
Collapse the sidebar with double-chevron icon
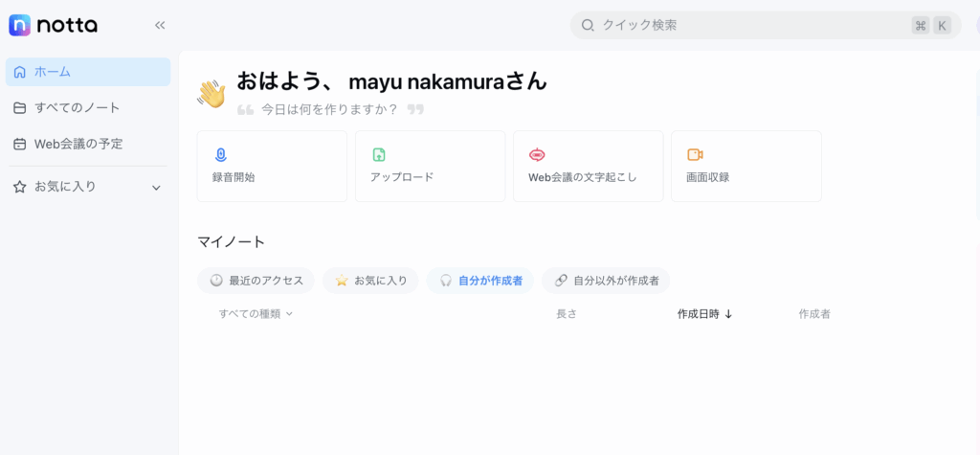click(x=160, y=25)
